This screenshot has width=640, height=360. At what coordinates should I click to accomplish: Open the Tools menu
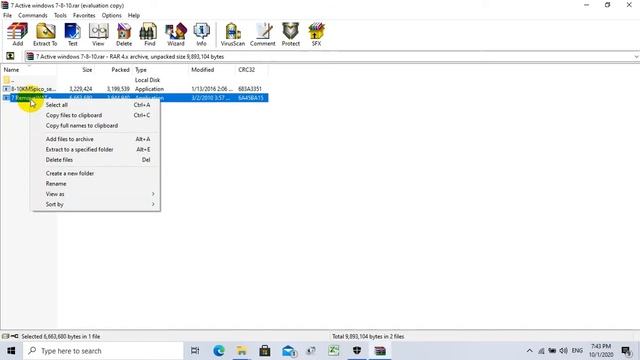(x=60, y=15)
